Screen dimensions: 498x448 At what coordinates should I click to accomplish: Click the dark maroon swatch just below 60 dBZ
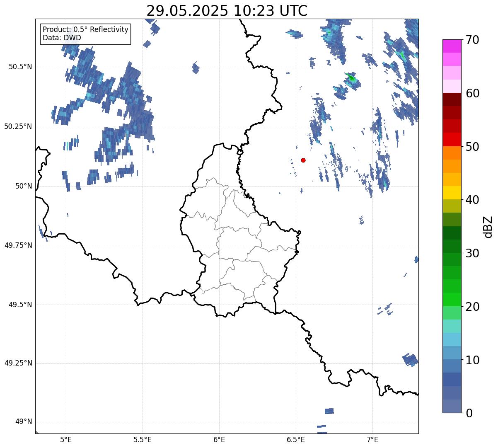[x=452, y=99]
